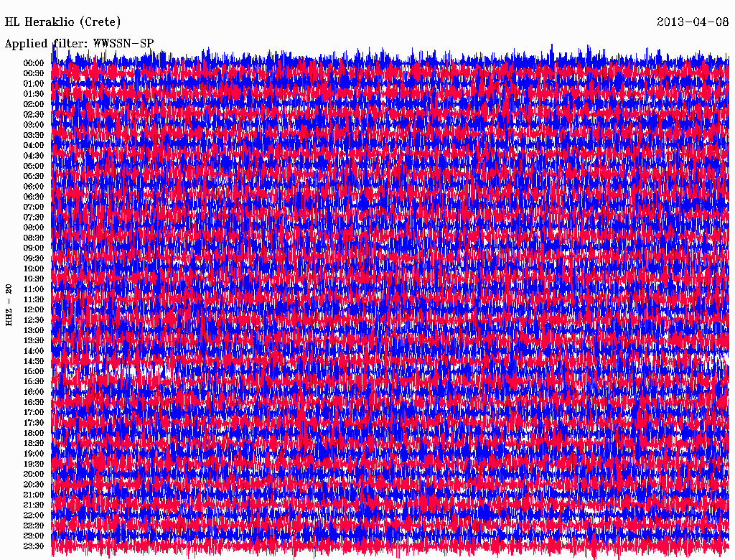Select the 23:30 time label
Viewport: 735px width, 560px height.
click(x=33, y=546)
